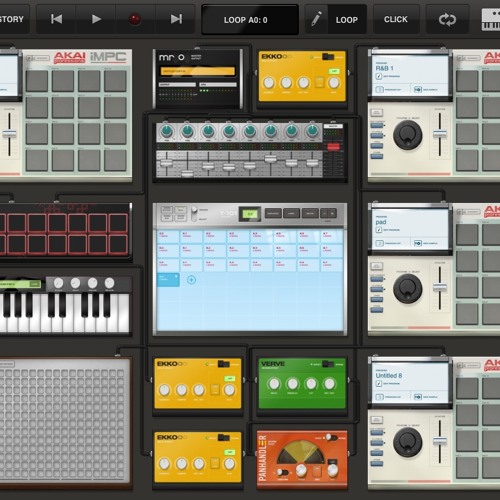Skip to the end with the forward button

[x=176, y=19]
